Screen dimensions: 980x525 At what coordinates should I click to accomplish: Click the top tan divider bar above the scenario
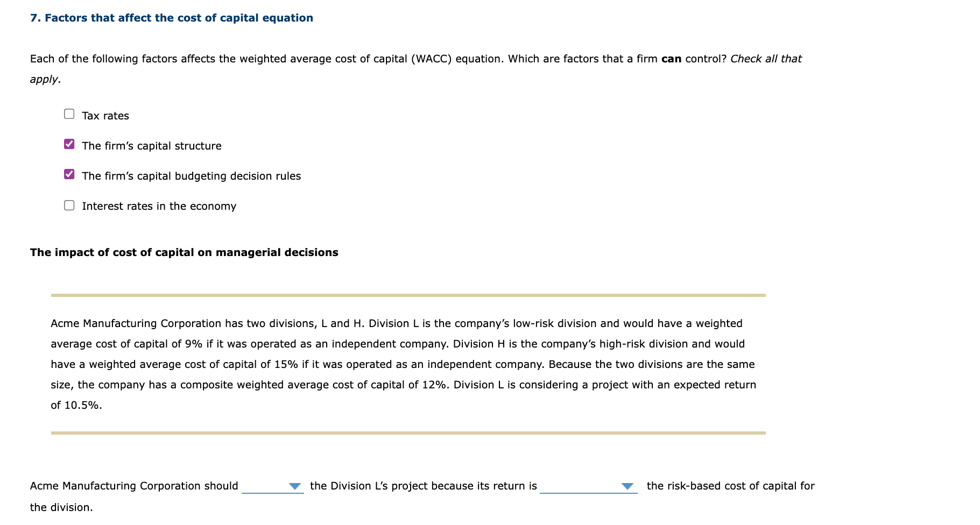[x=408, y=295]
